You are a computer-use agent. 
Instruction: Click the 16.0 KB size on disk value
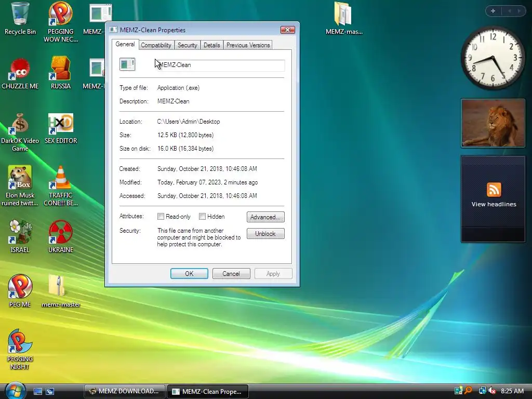tap(185, 149)
